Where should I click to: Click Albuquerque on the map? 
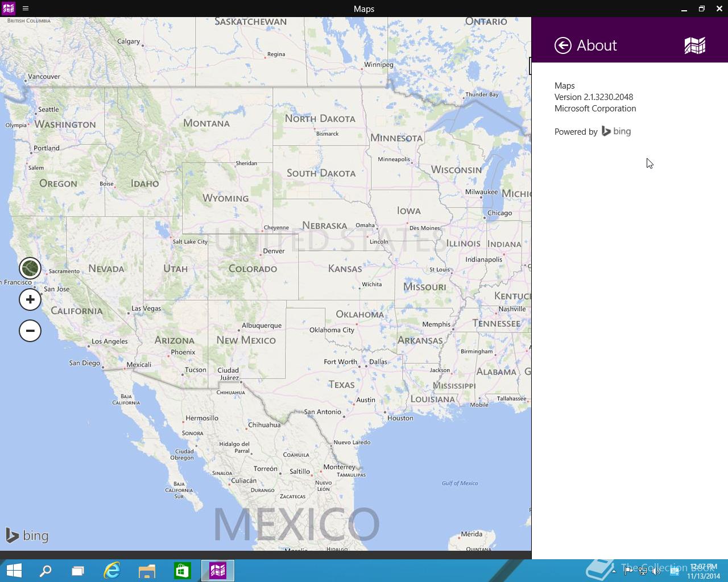click(x=262, y=326)
